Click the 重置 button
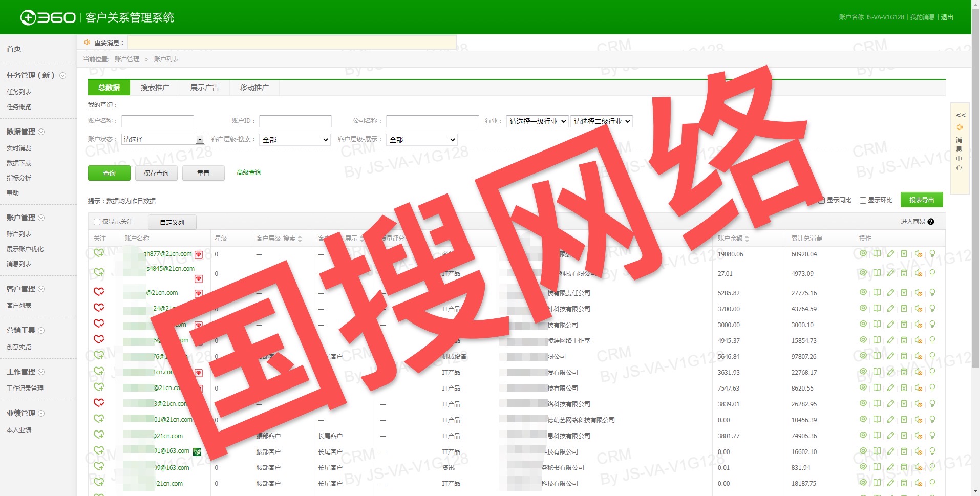 (x=203, y=173)
